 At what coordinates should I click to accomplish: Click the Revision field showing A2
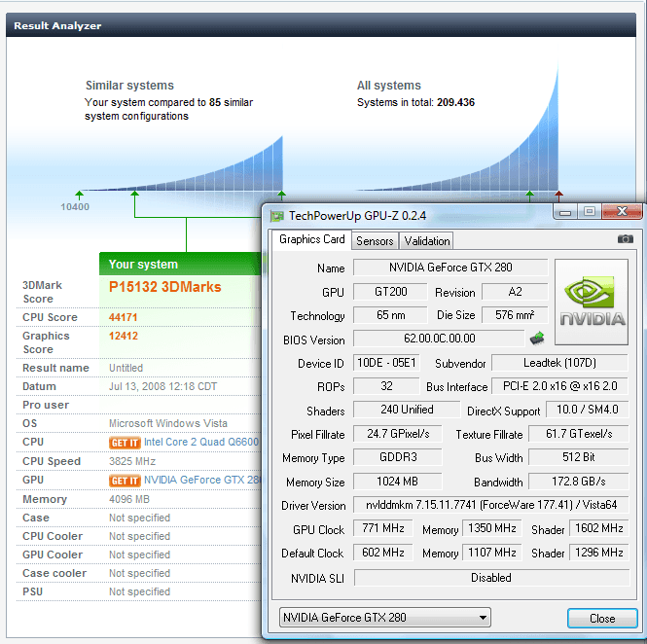click(x=515, y=292)
